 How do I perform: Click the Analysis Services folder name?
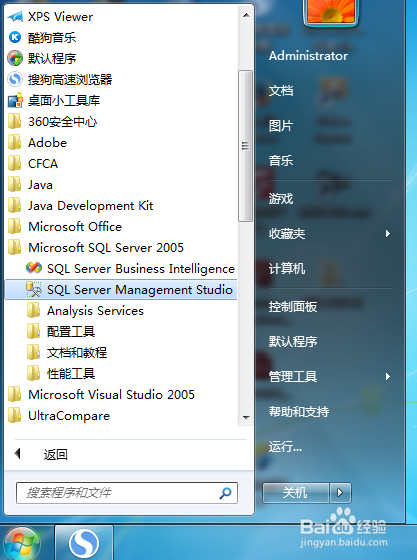click(x=95, y=311)
